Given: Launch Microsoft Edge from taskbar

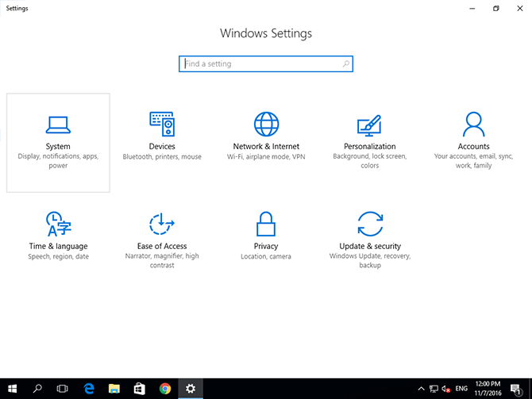Looking at the screenshot, I should point(89,389).
